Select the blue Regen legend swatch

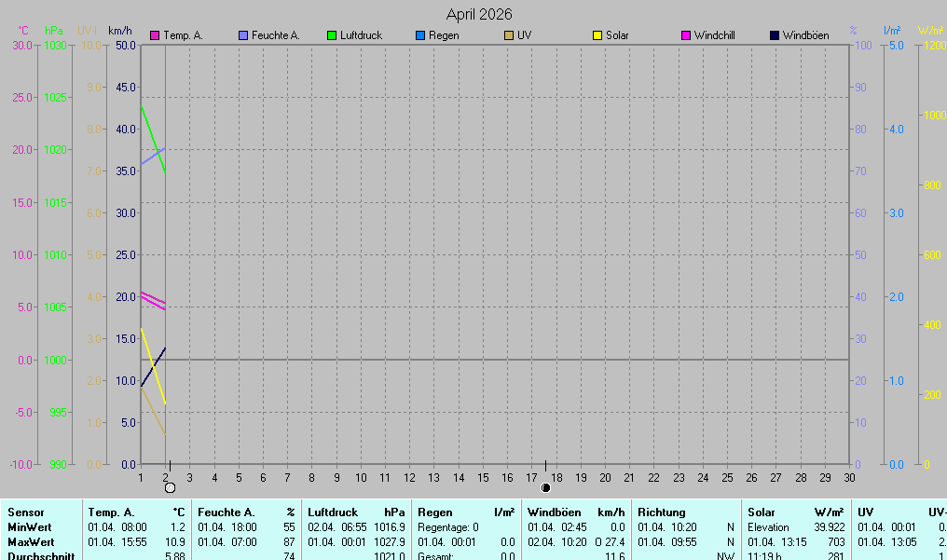click(420, 35)
